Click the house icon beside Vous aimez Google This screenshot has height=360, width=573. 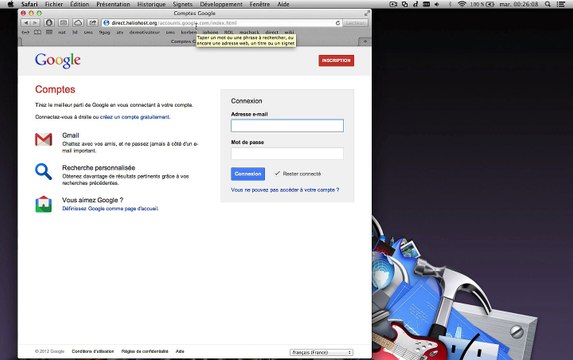43,204
